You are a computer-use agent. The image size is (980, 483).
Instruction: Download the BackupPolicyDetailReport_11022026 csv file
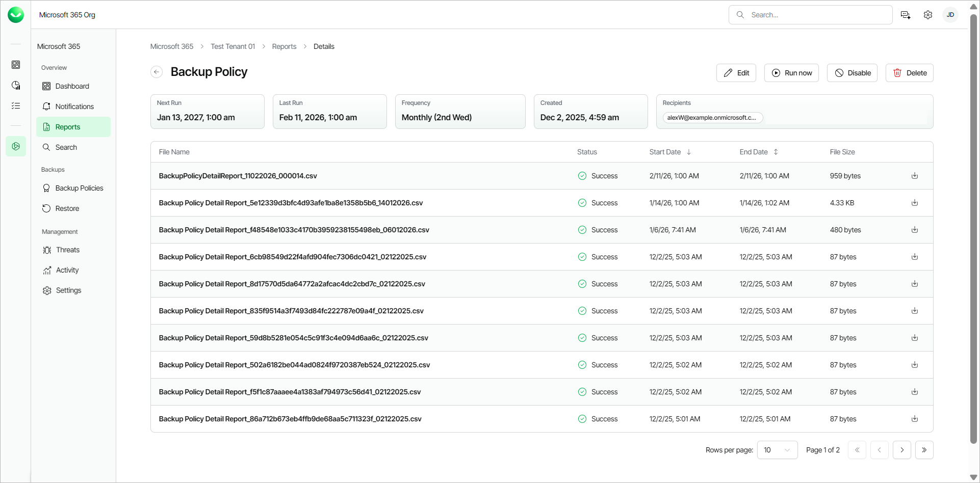coord(915,176)
